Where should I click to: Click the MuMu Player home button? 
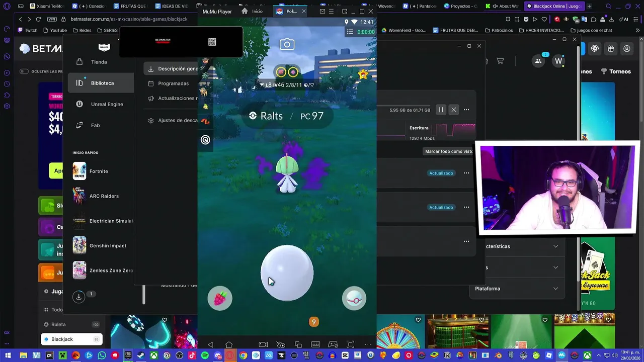pos(229,344)
